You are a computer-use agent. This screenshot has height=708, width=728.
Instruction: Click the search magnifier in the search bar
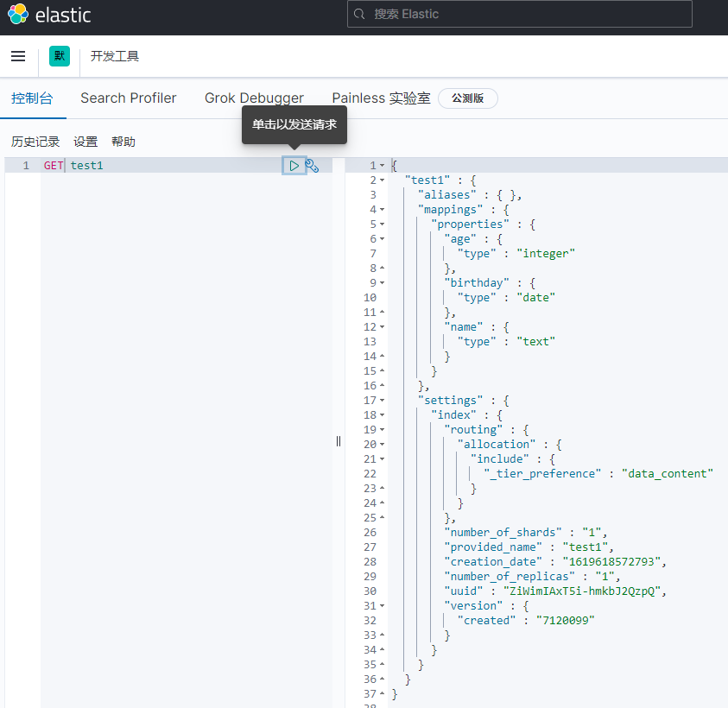point(359,14)
